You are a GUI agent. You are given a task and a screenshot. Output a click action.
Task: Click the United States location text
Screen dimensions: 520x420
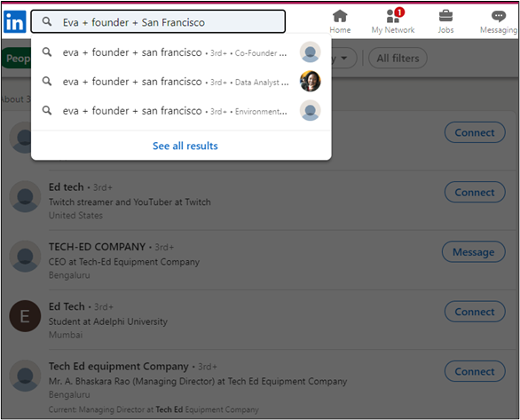[75, 215]
